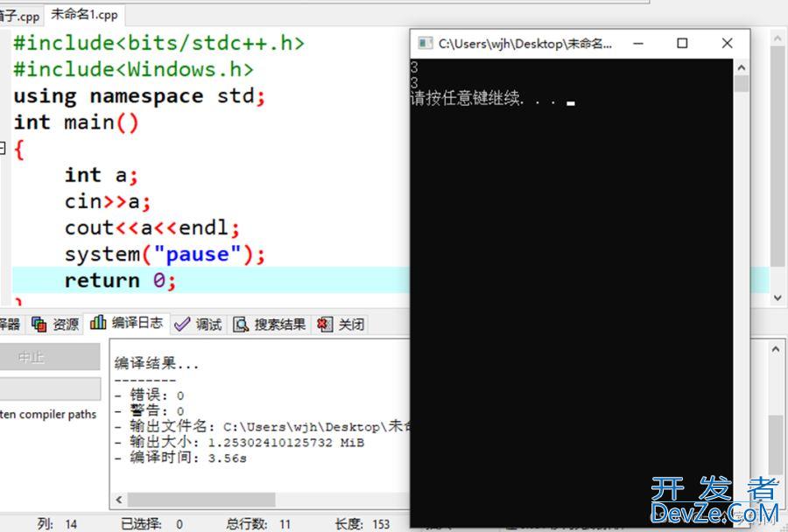Viewport: 788px width, 532px height.
Task: Click the status bar 长度: 153 entry
Action: (x=362, y=524)
